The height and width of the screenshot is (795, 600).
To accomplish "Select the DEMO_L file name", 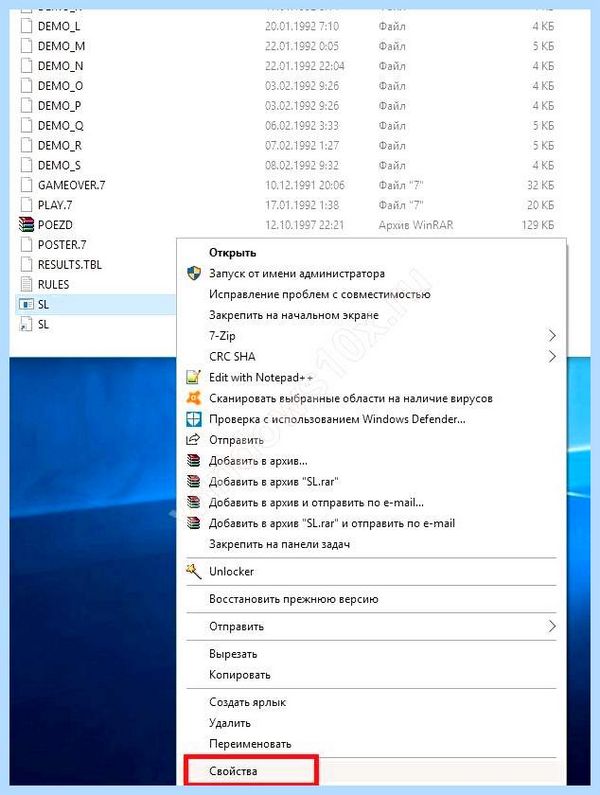I will [59, 26].
